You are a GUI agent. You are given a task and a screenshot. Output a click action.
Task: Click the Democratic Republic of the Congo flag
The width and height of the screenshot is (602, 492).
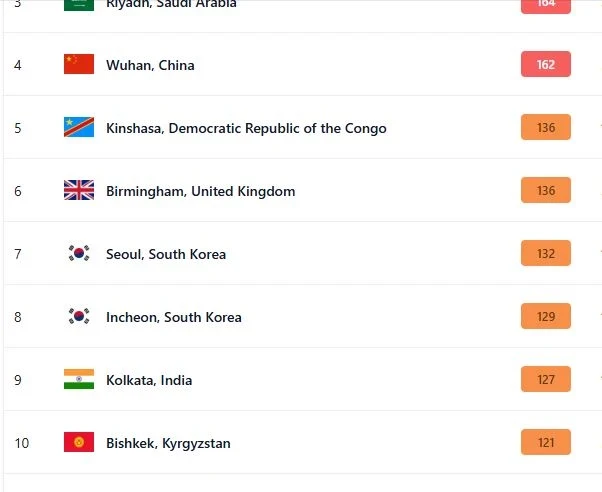click(x=78, y=128)
